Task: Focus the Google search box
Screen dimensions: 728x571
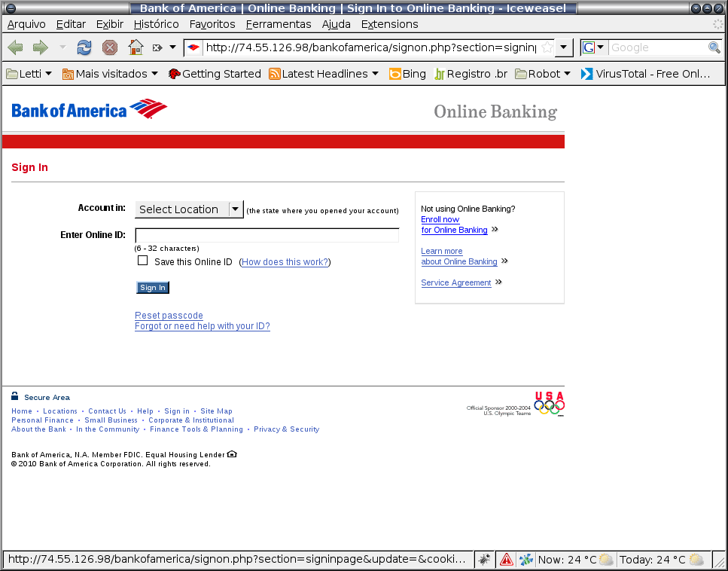Action: click(658, 47)
